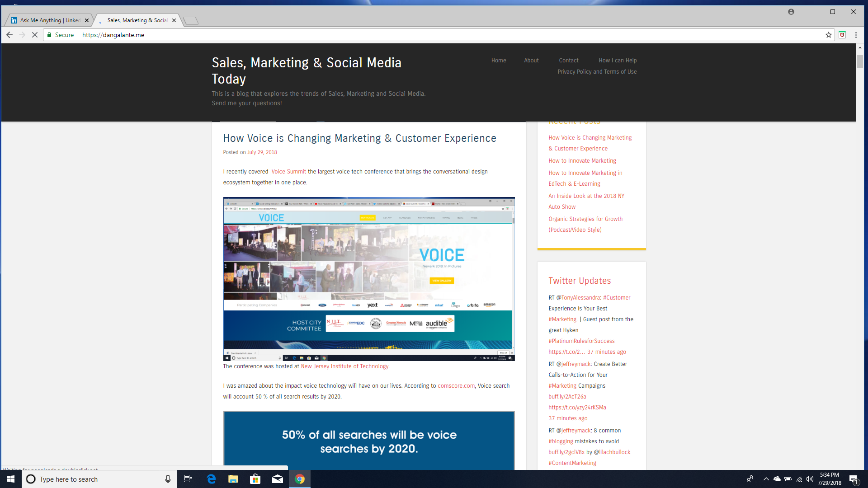The image size is (868, 488).
Task: Open the Voice Summit website screenshot image
Action: [x=369, y=279]
